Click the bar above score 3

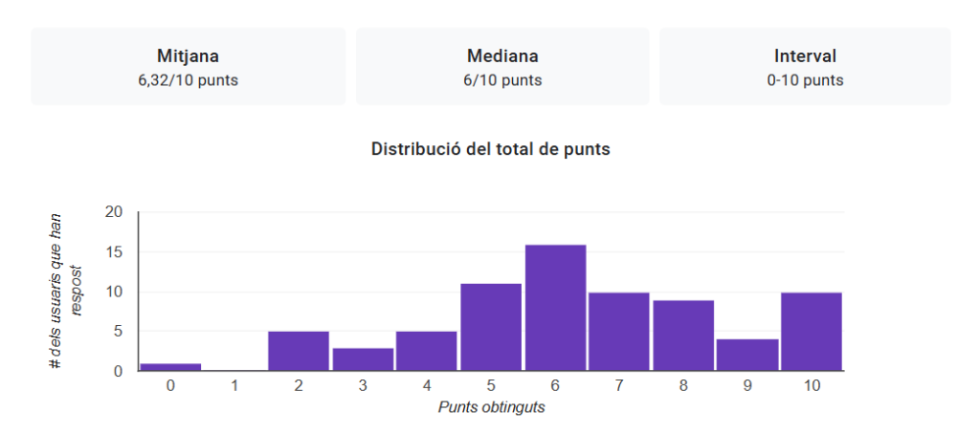363,358
